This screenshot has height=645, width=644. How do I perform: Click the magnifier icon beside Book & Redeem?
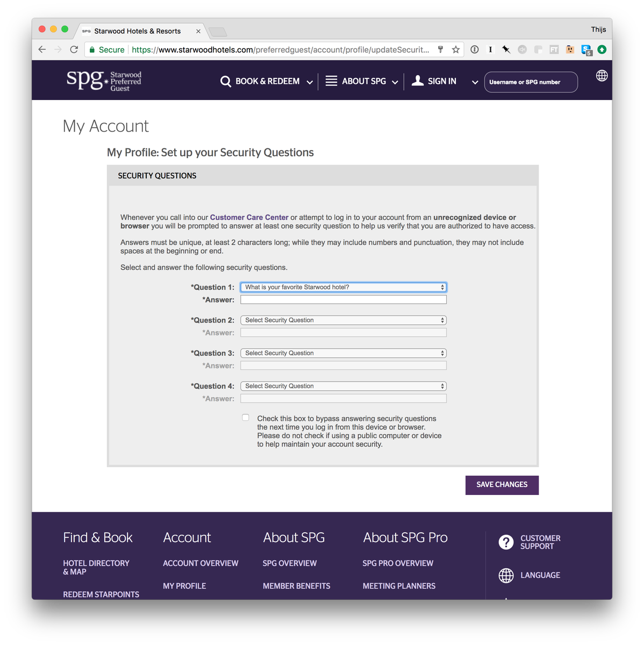(226, 81)
